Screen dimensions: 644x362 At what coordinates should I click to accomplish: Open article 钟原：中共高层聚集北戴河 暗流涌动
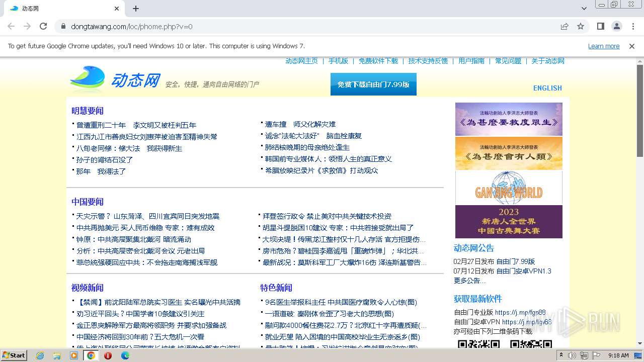134,239
